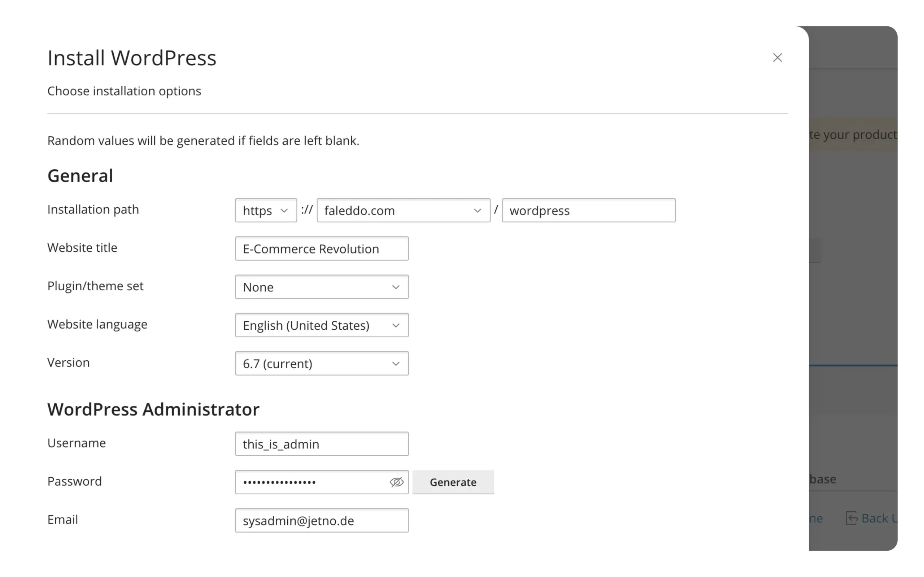Screen dimensions: 924x577
Task: Click the Website title label
Action: (82, 248)
